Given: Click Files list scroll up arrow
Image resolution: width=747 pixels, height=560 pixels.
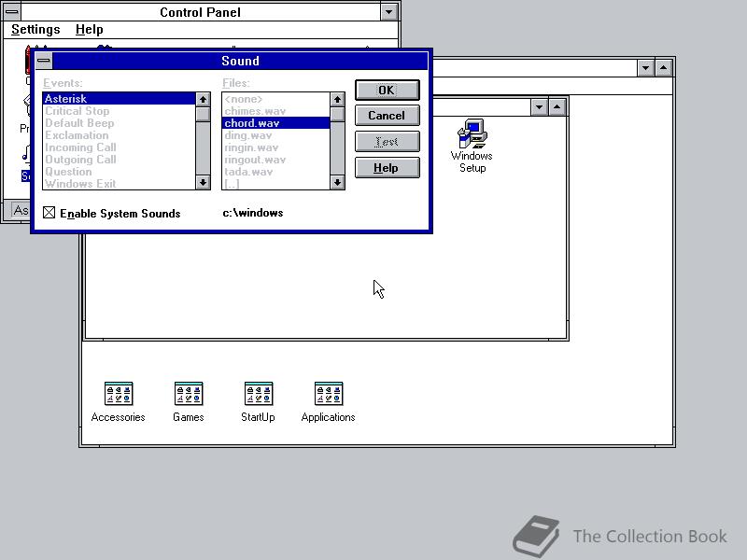Looking at the screenshot, I should 337,99.
